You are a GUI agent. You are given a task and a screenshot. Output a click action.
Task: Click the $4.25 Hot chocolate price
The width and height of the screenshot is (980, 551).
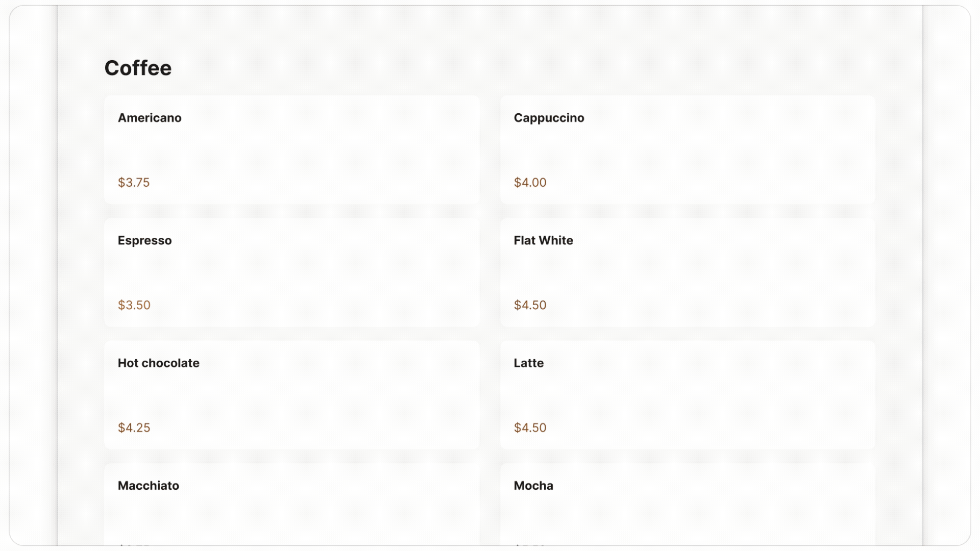tap(134, 428)
